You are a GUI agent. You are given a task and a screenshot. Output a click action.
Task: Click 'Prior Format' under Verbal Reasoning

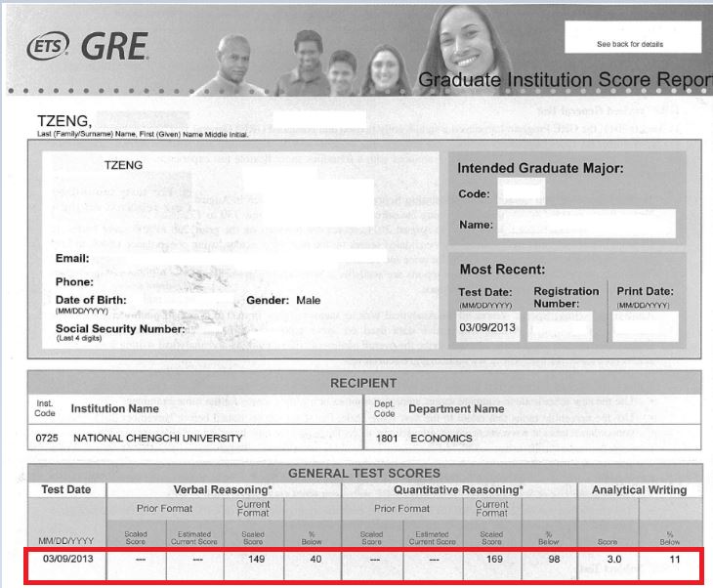[165, 509]
